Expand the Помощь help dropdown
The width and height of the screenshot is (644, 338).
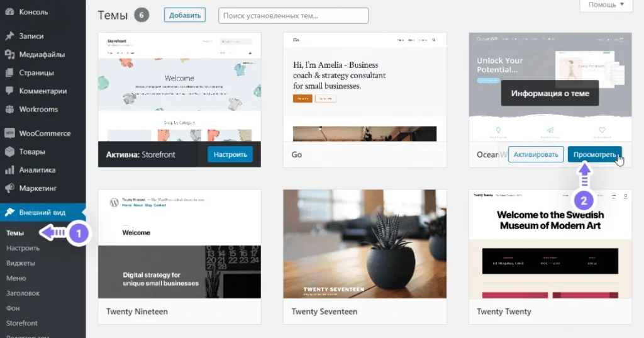click(x=606, y=5)
